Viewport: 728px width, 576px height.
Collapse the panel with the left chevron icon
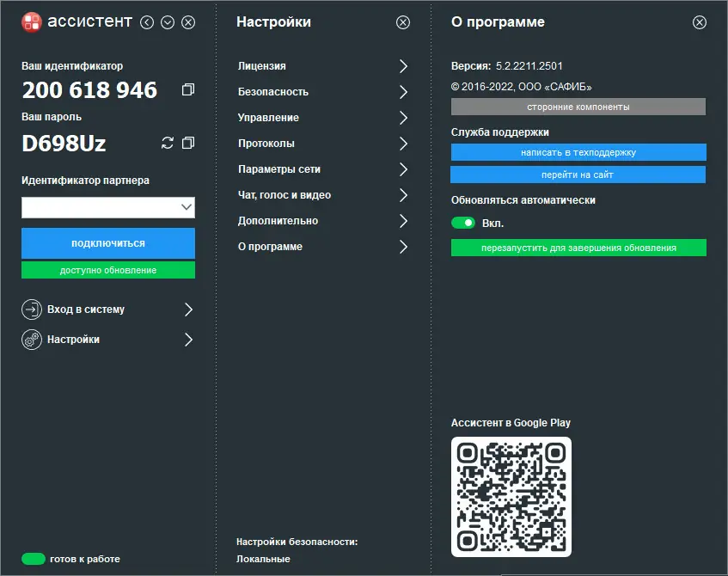pyautogui.click(x=146, y=21)
